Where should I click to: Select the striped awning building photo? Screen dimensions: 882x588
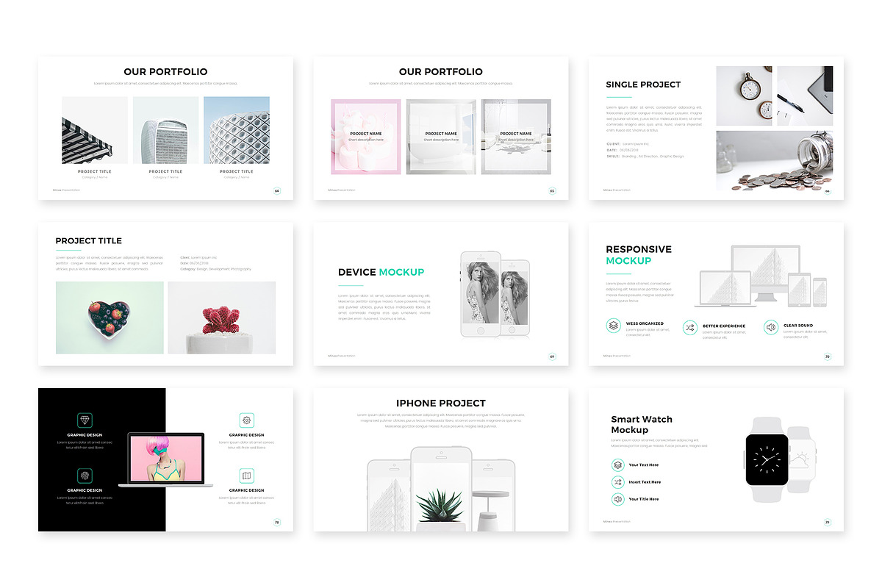[x=95, y=130]
